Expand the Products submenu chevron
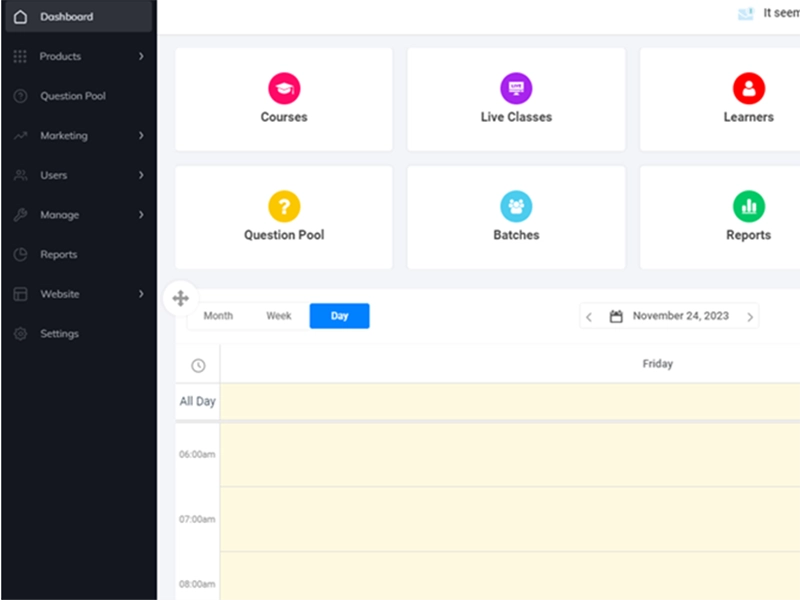The height and width of the screenshot is (600, 800). tap(141, 56)
